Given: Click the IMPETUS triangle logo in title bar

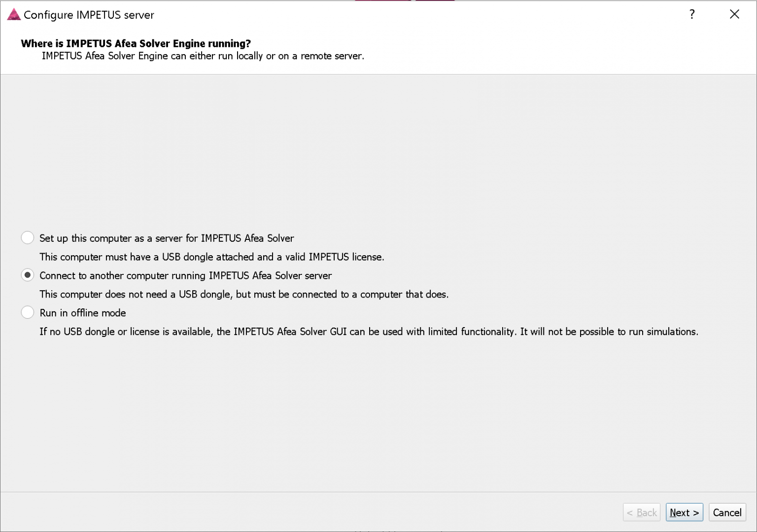Looking at the screenshot, I should (14, 15).
